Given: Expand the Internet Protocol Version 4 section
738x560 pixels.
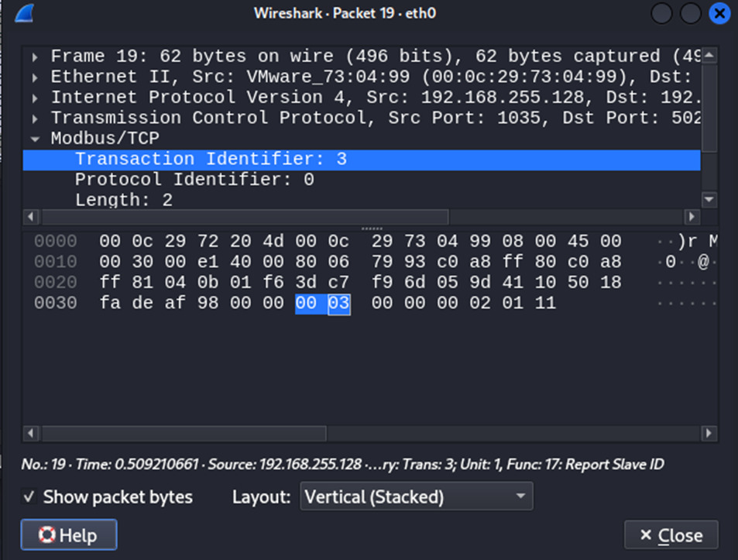Looking at the screenshot, I should [x=35, y=97].
